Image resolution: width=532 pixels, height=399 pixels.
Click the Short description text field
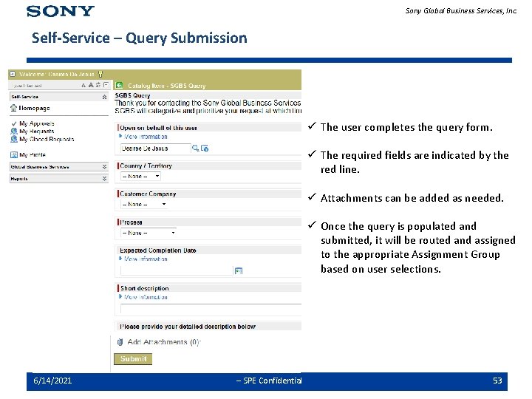point(211,309)
